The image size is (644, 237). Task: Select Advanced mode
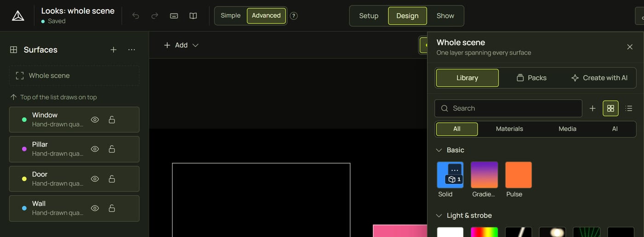(266, 16)
